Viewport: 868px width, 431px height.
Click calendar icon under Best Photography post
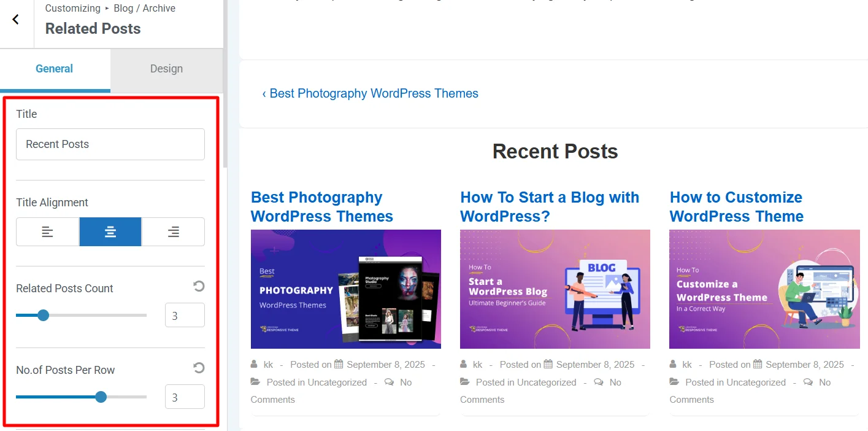(x=339, y=364)
